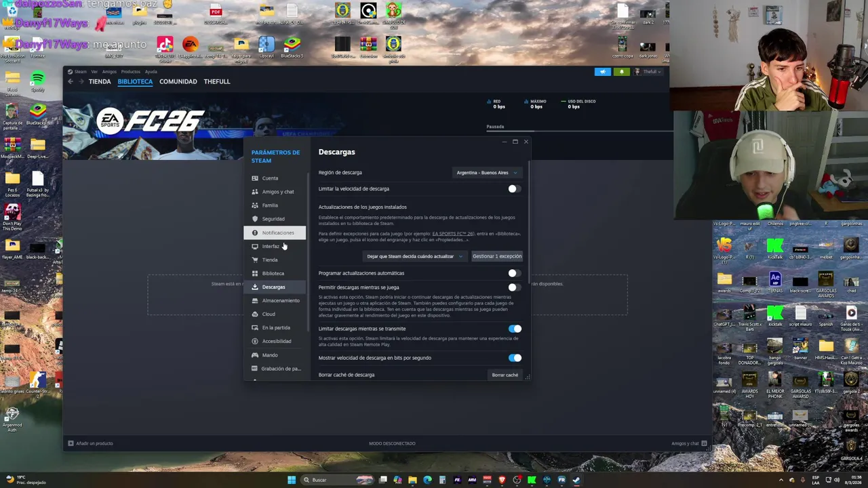Switch to the COMUNIDAD tab

(178, 81)
